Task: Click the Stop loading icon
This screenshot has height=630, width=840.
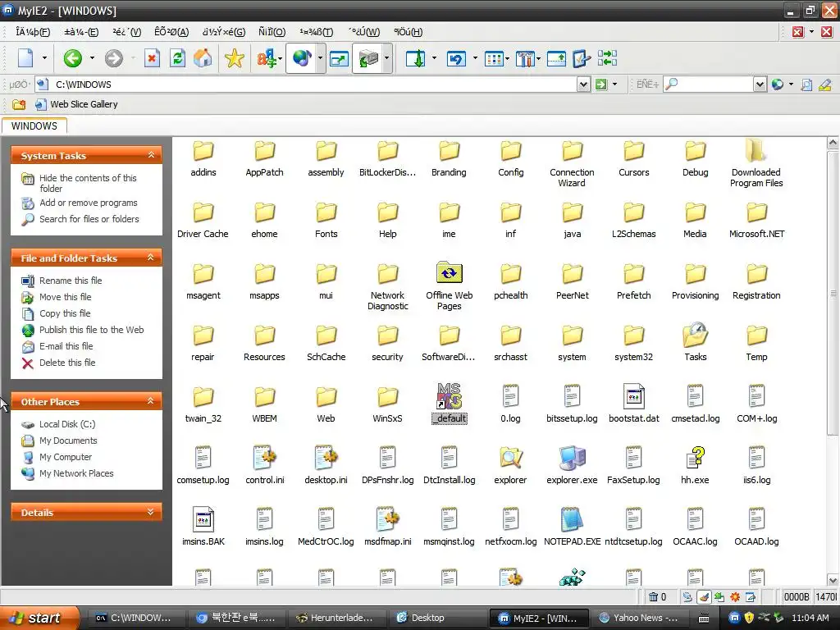Action: click(152, 58)
